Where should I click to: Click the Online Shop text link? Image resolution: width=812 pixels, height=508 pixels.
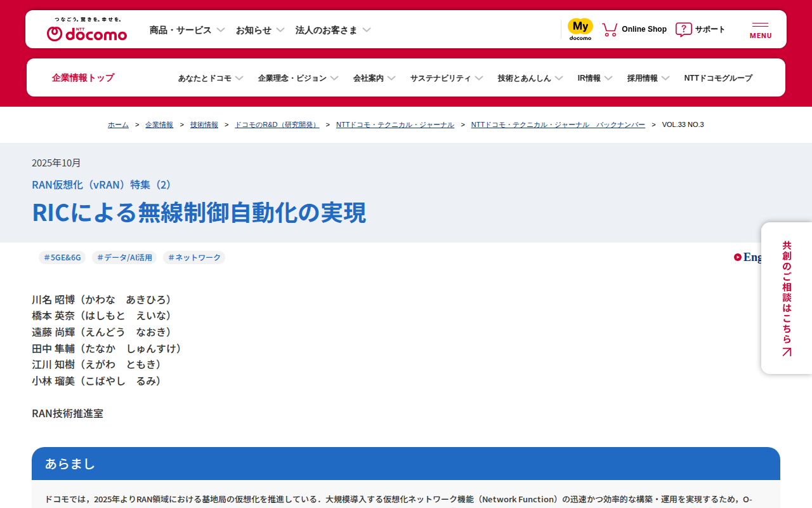[x=644, y=29]
